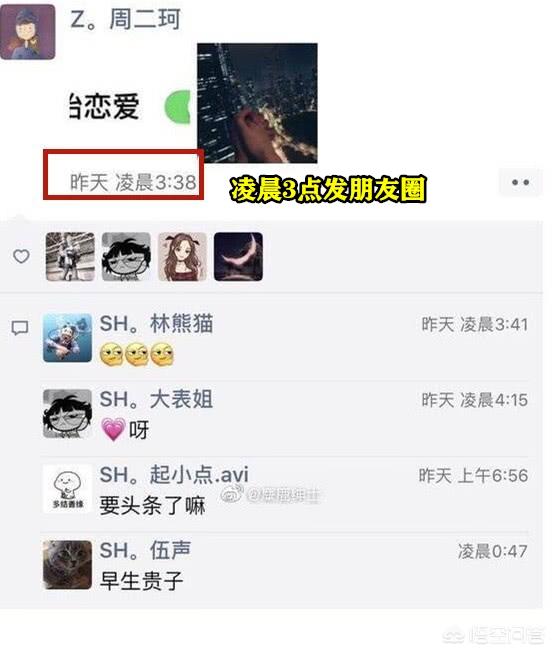Open profile via SH。大表姐 name
The width and height of the screenshot is (555, 654).
pyautogui.click(x=156, y=399)
